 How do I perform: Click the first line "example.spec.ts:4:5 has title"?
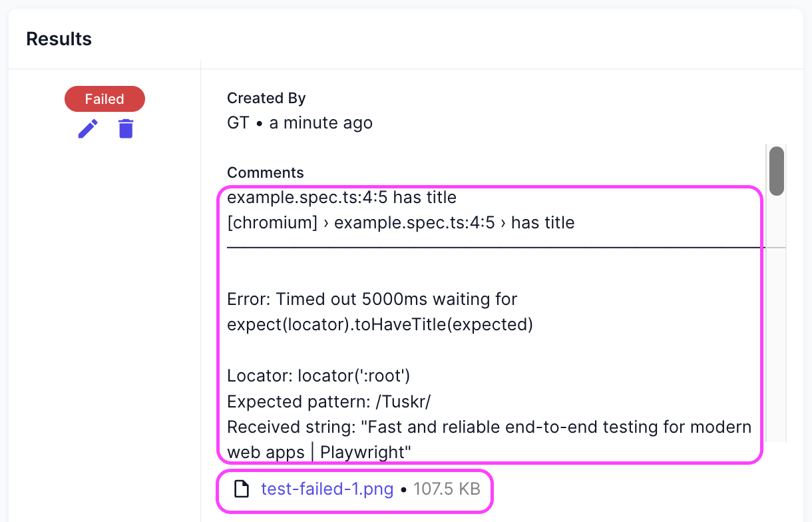[x=341, y=198]
